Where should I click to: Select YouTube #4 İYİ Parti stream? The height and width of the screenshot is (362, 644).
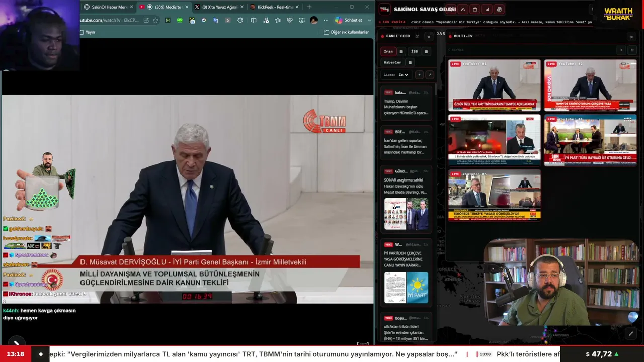590,140
